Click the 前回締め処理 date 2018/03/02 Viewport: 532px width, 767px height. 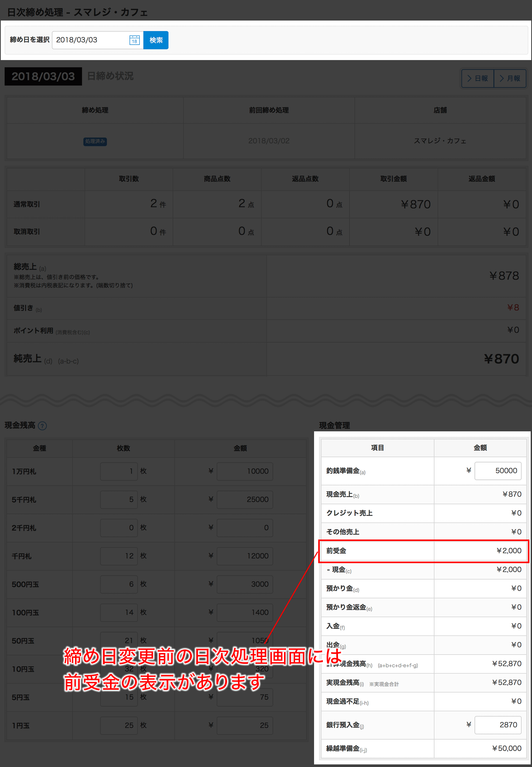tap(269, 141)
